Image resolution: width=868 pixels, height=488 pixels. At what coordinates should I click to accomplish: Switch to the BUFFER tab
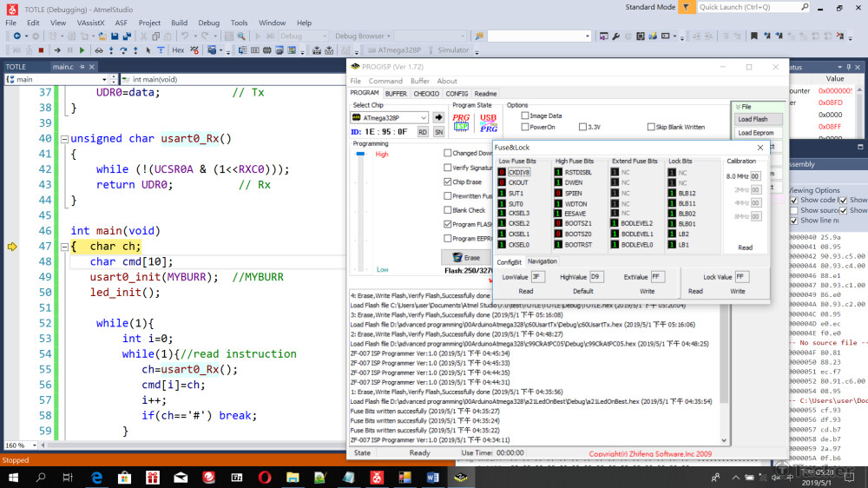pyautogui.click(x=396, y=93)
